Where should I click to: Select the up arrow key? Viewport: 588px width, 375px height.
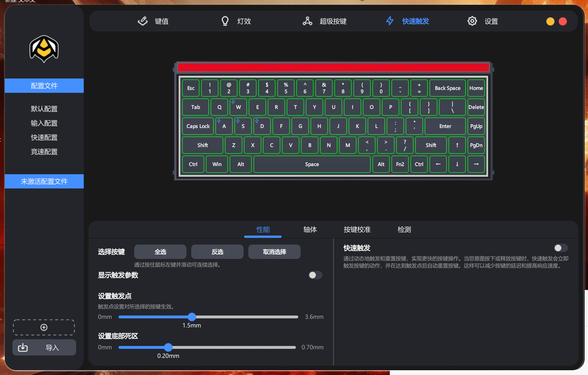pyautogui.click(x=457, y=145)
